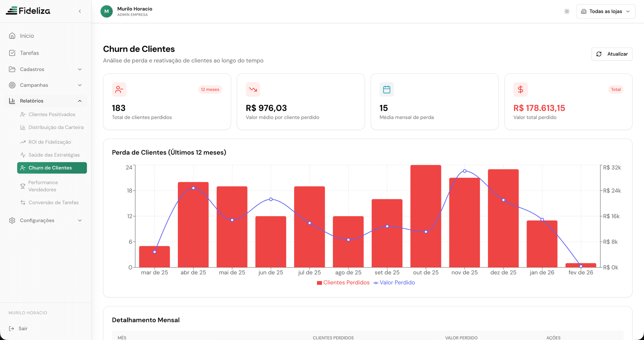Open the Clientes Positivados report link
This screenshot has width=644, height=340.
coord(52,114)
